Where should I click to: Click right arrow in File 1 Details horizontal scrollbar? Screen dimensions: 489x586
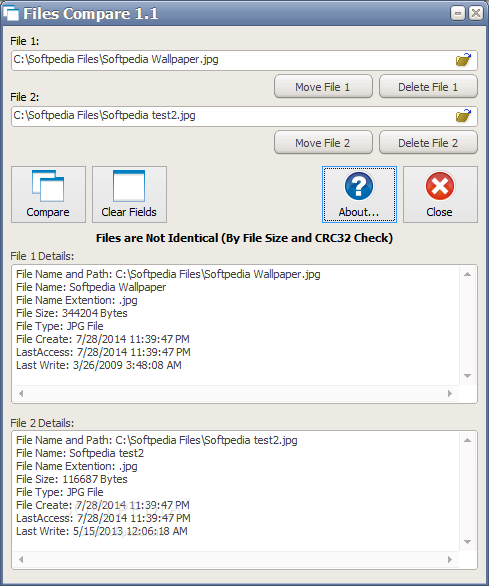(x=450, y=394)
